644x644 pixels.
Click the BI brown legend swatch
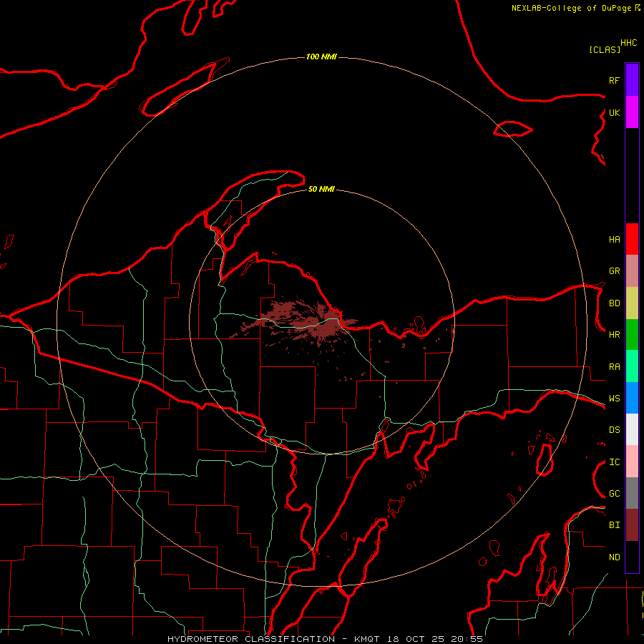(632, 525)
